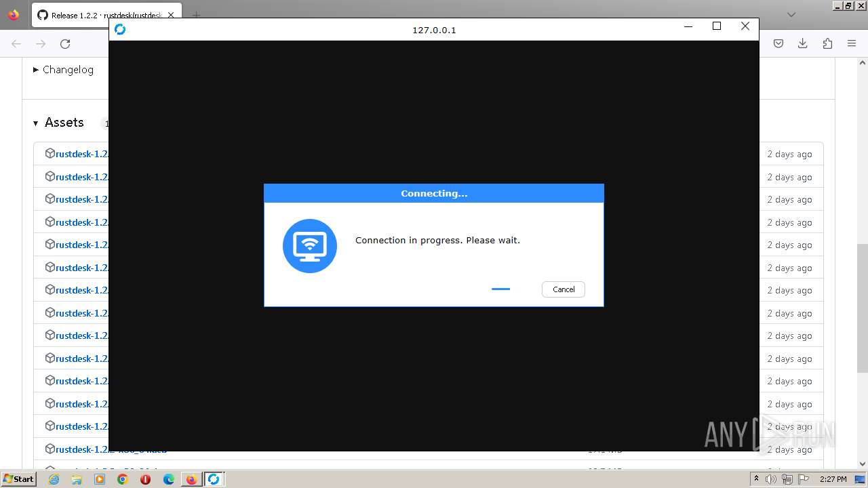Open the Firefox downloads panel

click(803, 43)
